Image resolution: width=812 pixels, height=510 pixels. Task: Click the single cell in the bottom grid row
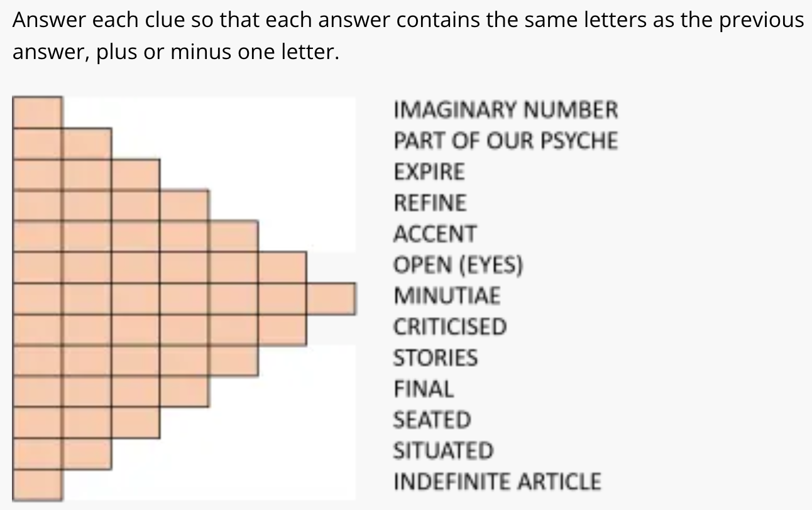[37, 485]
